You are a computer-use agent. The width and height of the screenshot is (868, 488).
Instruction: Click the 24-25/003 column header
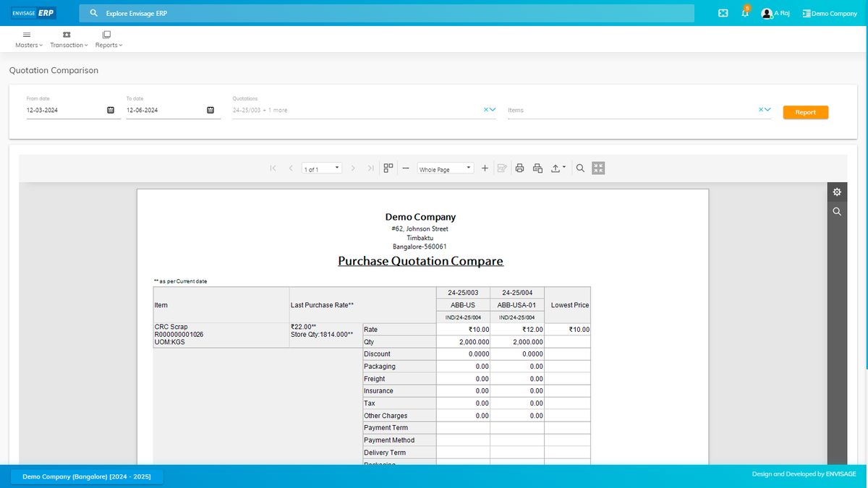tap(463, 293)
